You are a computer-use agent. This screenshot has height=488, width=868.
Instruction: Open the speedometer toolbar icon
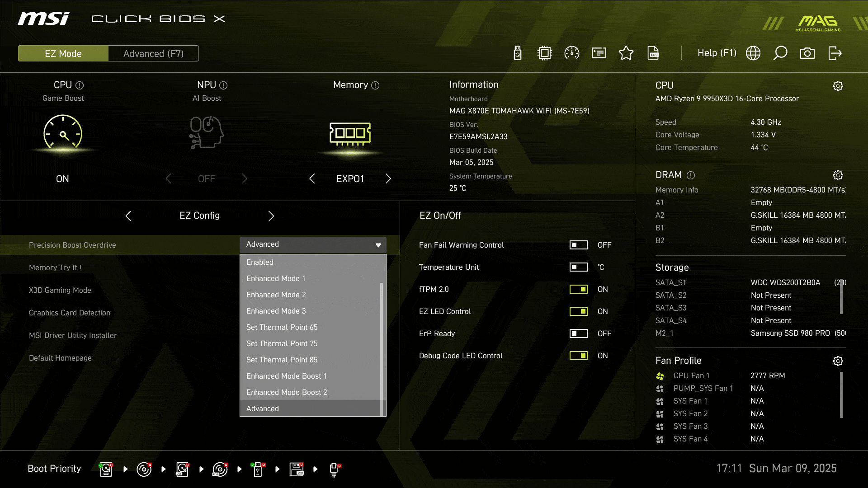click(572, 53)
